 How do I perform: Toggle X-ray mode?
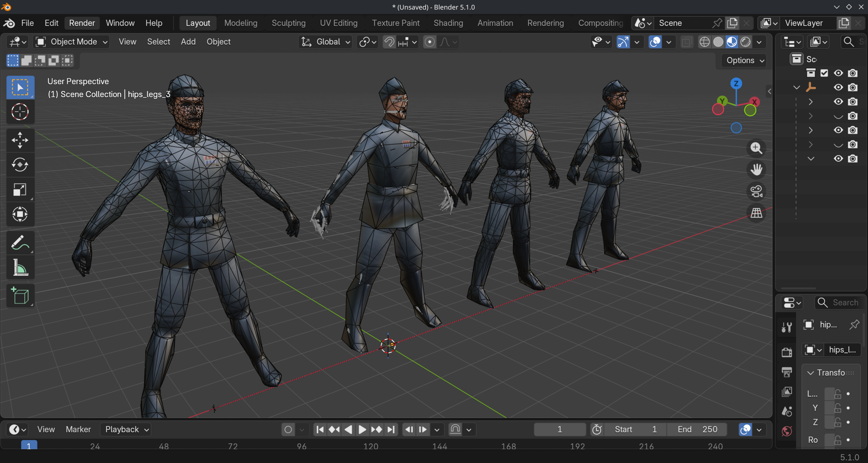coord(686,42)
